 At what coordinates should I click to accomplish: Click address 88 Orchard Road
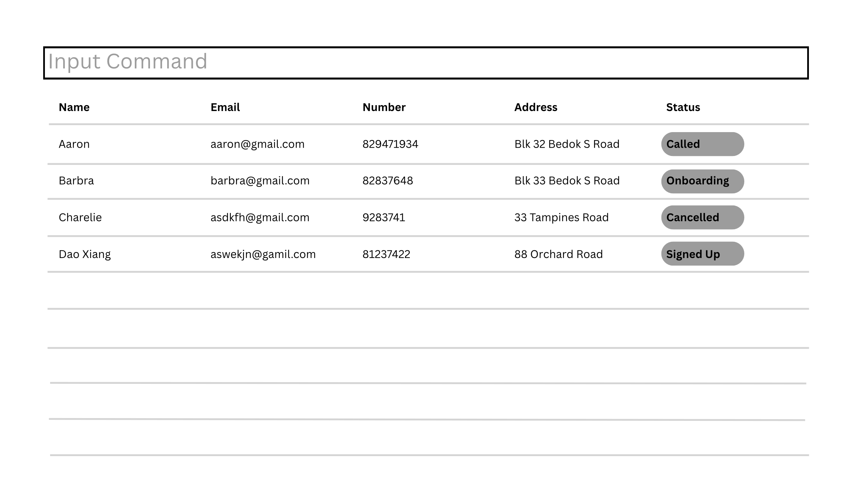558,254
